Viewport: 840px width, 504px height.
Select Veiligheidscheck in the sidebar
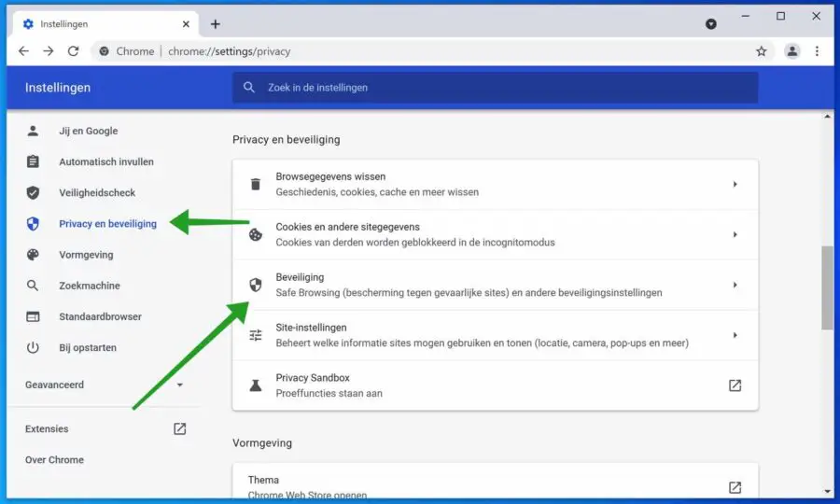click(97, 193)
